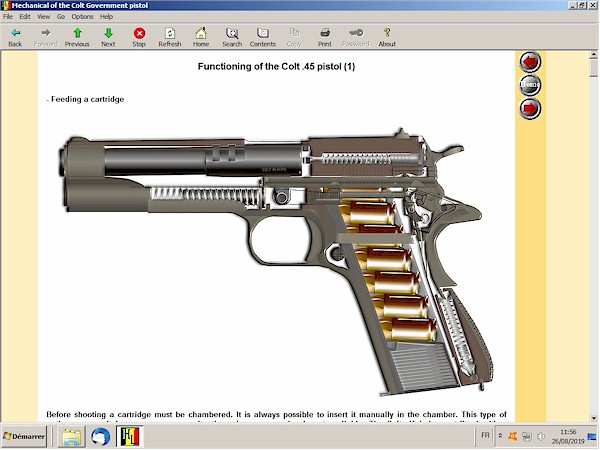Click the network tray icon
Screen dimensions: 600x450
pyautogui.click(x=527, y=436)
